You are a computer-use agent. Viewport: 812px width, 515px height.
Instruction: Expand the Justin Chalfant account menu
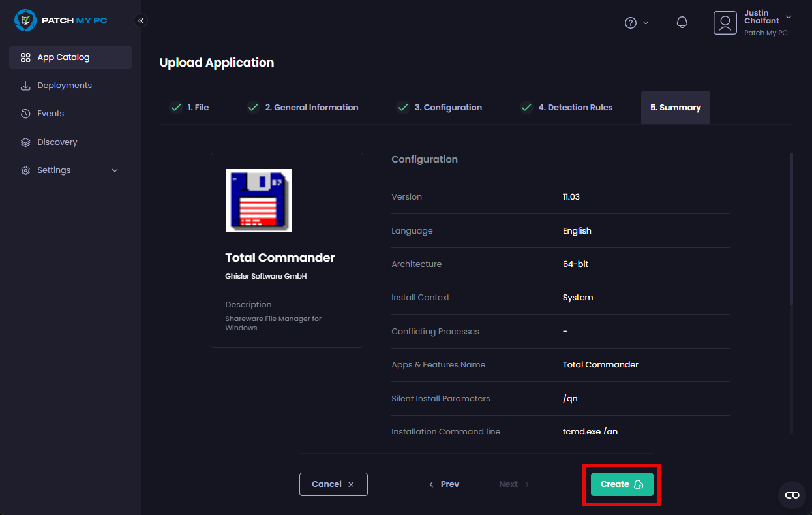pyautogui.click(x=789, y=17)
